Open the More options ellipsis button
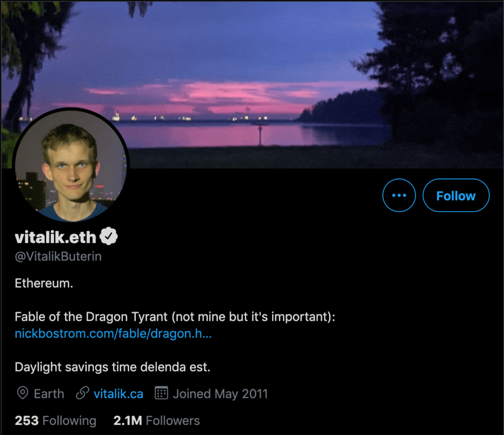 (399, 195)
